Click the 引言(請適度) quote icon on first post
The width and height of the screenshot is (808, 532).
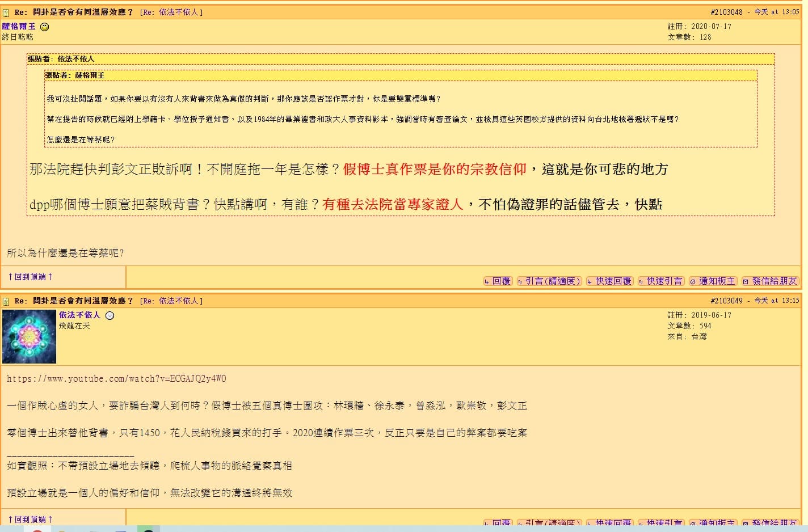(520, 281)
